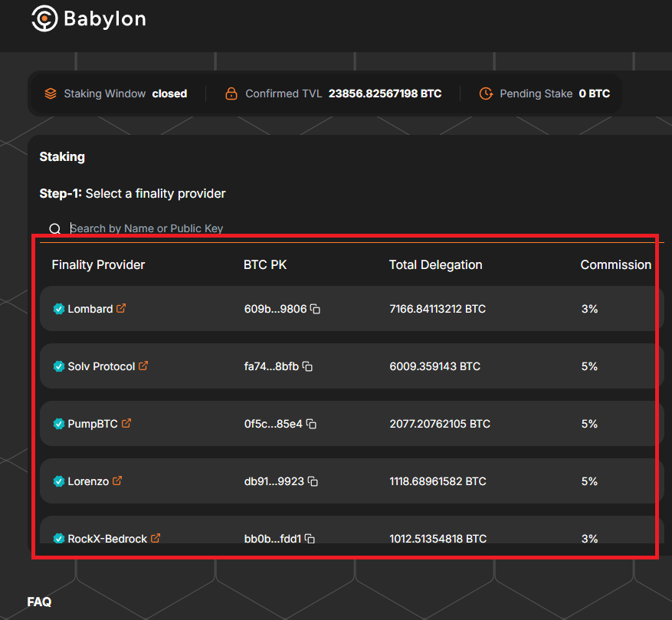Open Solv Protocol external link icon

point(143,366)
